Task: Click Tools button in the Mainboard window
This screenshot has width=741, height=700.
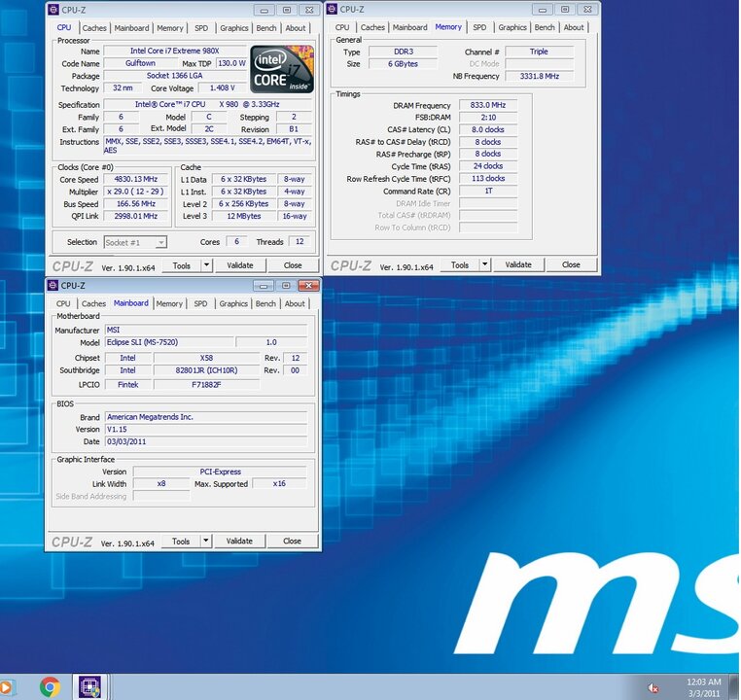Action: coord(181,542)
